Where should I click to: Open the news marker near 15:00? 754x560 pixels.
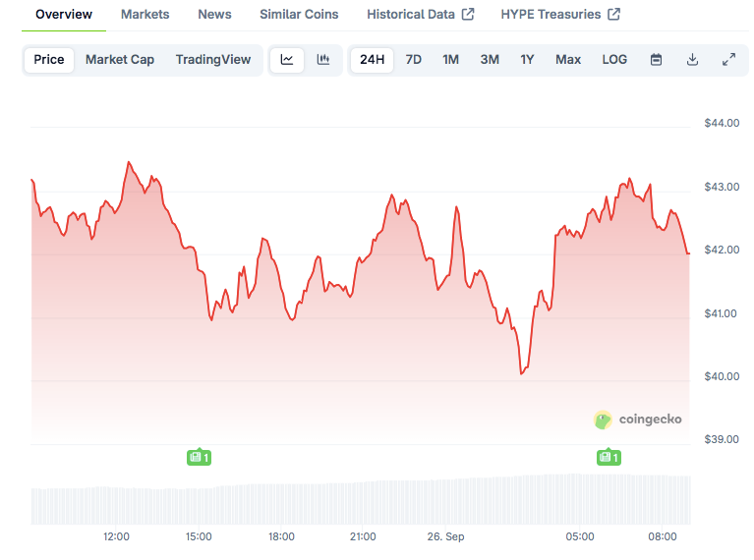coord(200,457)
